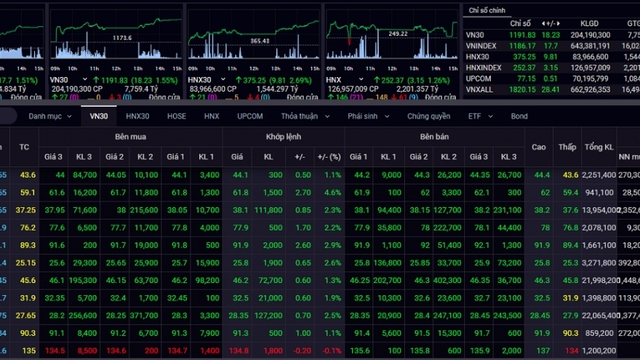Select the UPCOM row in Chỉ số chính

click(x=551, y=79)
